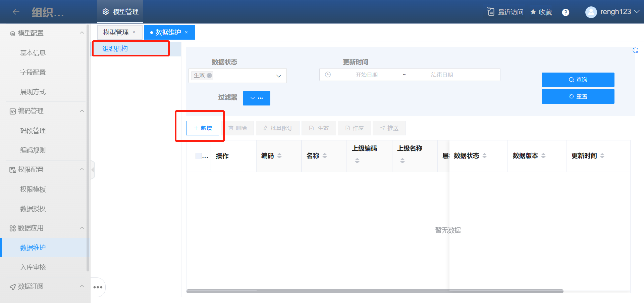
Task: Open 入库审核 in the sidebar
Action: coord(33,267)
